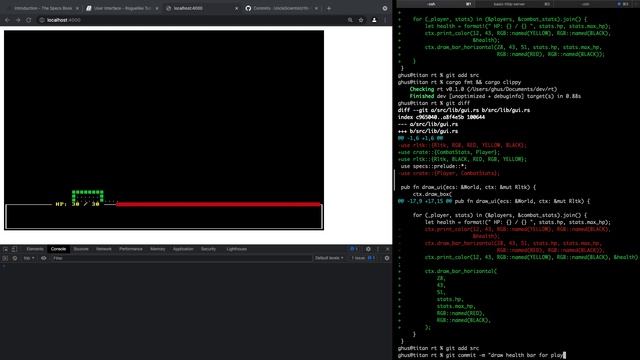Click the 'HP: 30 / 30' text in the game
The width and height of the screenshot is (640, 360).
click(78, 204)
